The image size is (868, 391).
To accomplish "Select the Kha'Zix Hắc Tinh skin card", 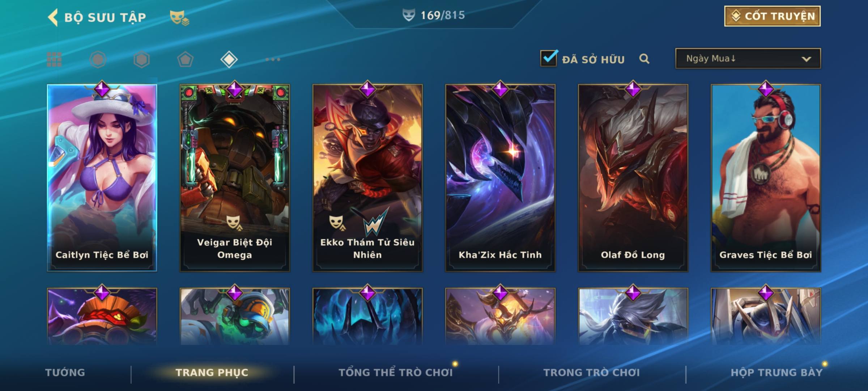I will click(500, 178).
